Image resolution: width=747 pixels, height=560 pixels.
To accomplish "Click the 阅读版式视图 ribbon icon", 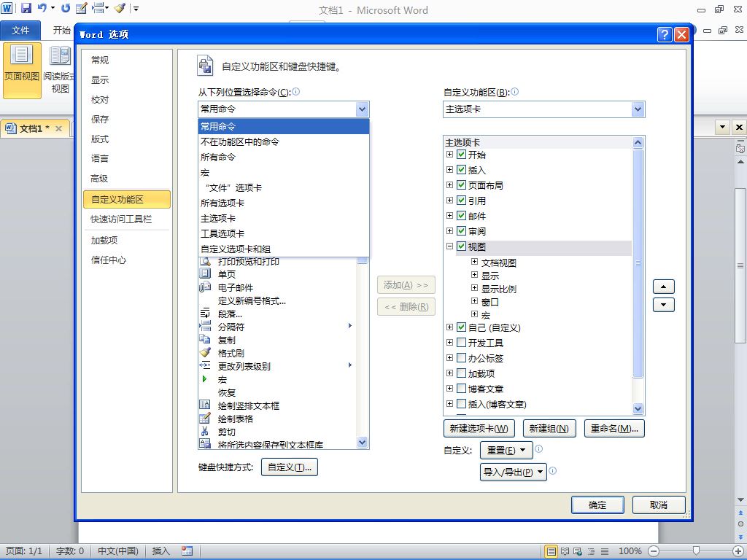I will [x=60, y=55].
